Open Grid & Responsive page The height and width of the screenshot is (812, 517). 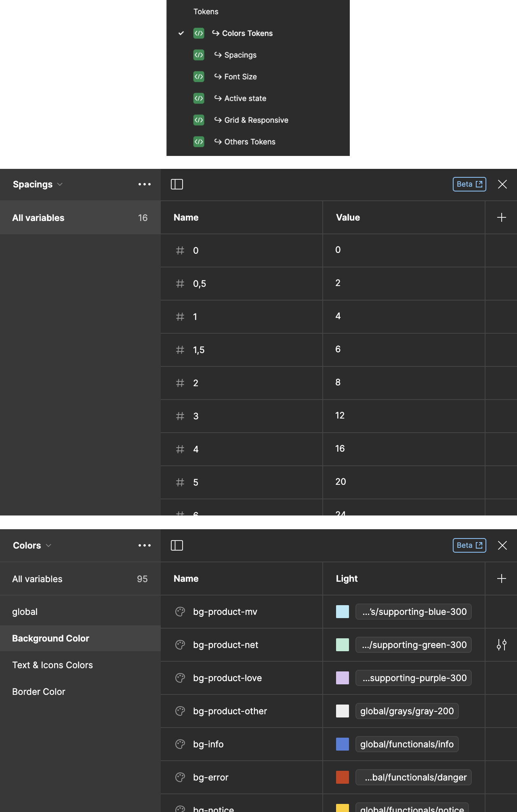coord(256,120)
